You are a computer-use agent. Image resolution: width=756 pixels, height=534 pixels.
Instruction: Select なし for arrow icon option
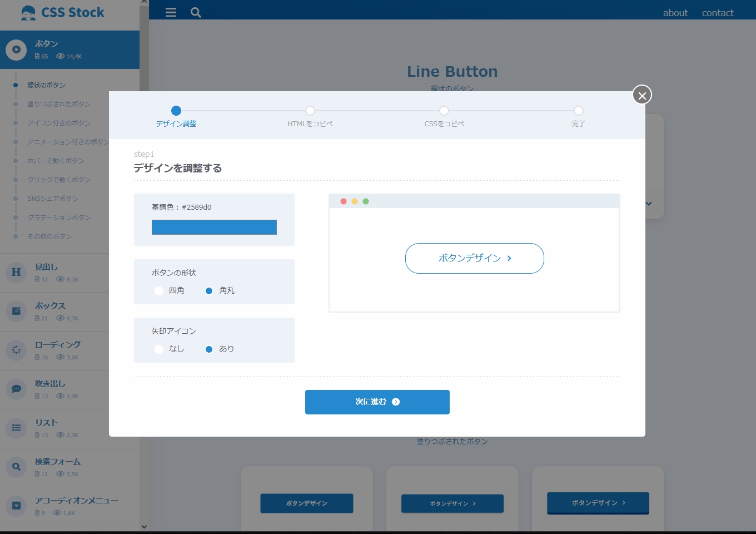[159, 349]
